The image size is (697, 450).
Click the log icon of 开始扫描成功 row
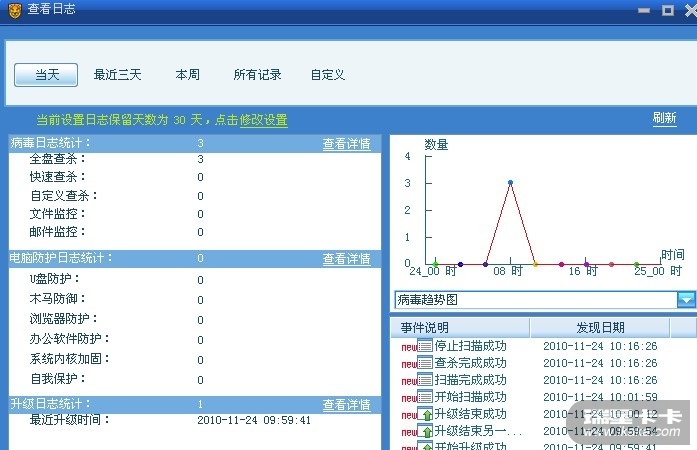coord(425,397)
